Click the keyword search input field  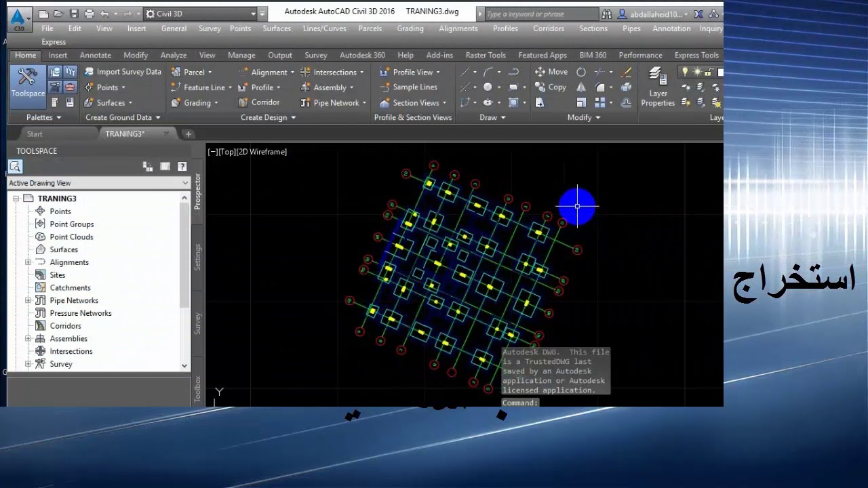tap(542, 14)
